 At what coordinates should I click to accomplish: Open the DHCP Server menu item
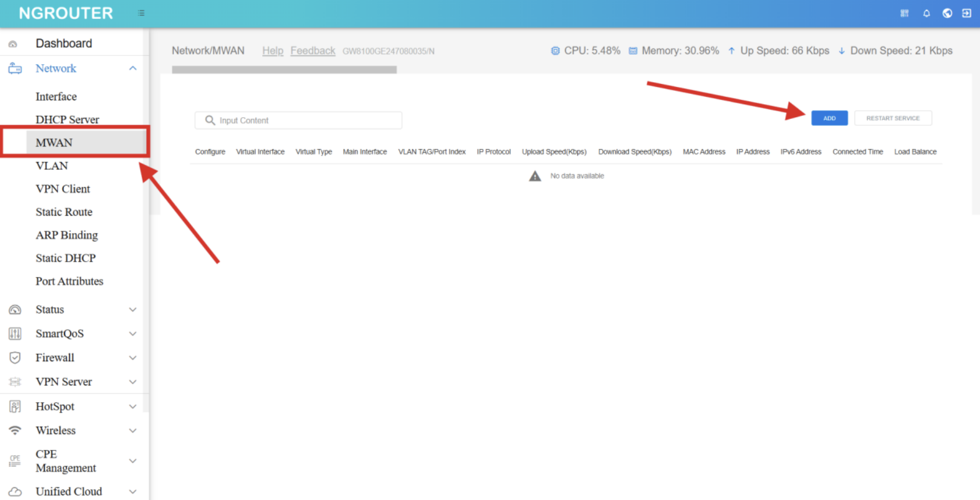click(67, 119)
